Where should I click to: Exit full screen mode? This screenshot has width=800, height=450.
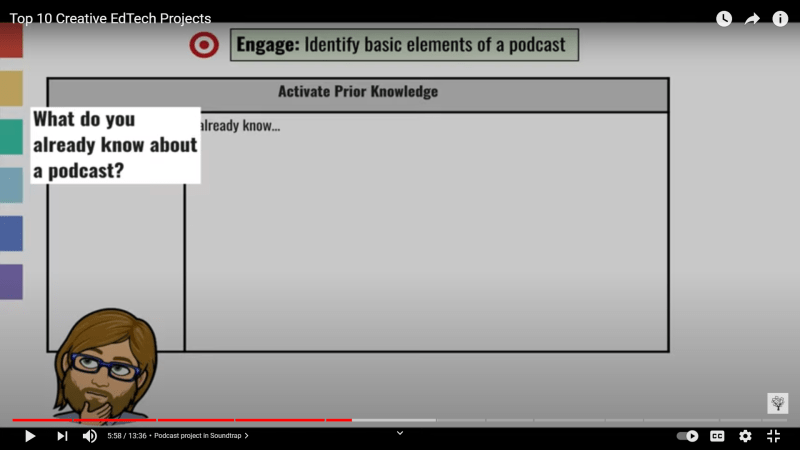[x=773, y=436]
